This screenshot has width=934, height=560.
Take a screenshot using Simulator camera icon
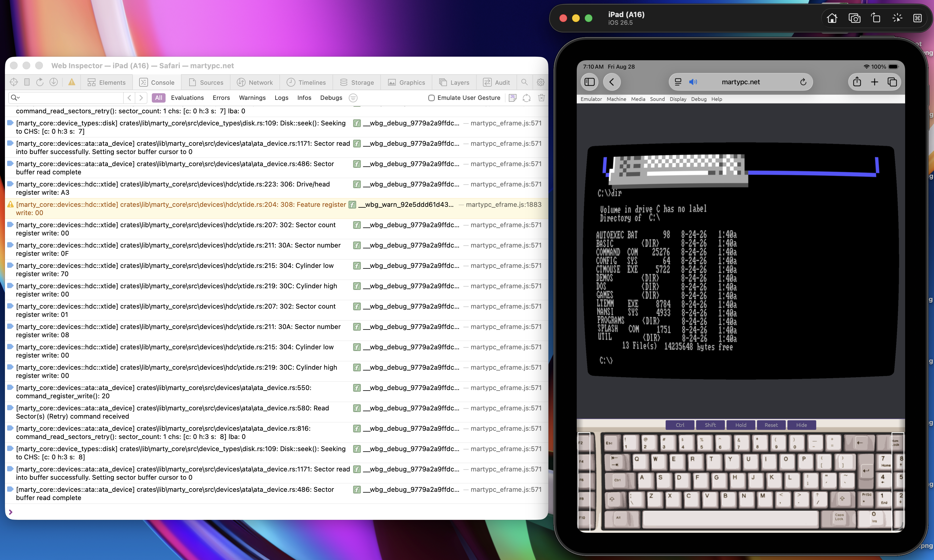click(855, 18)
